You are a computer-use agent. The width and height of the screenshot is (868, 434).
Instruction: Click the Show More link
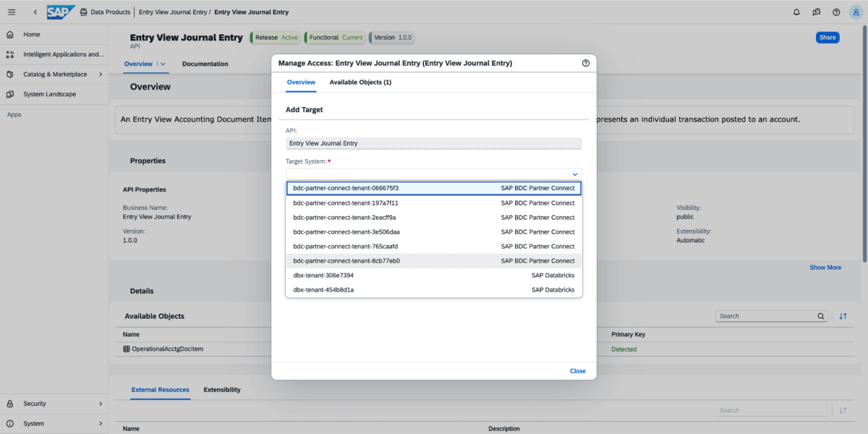(x=825, y=268)
